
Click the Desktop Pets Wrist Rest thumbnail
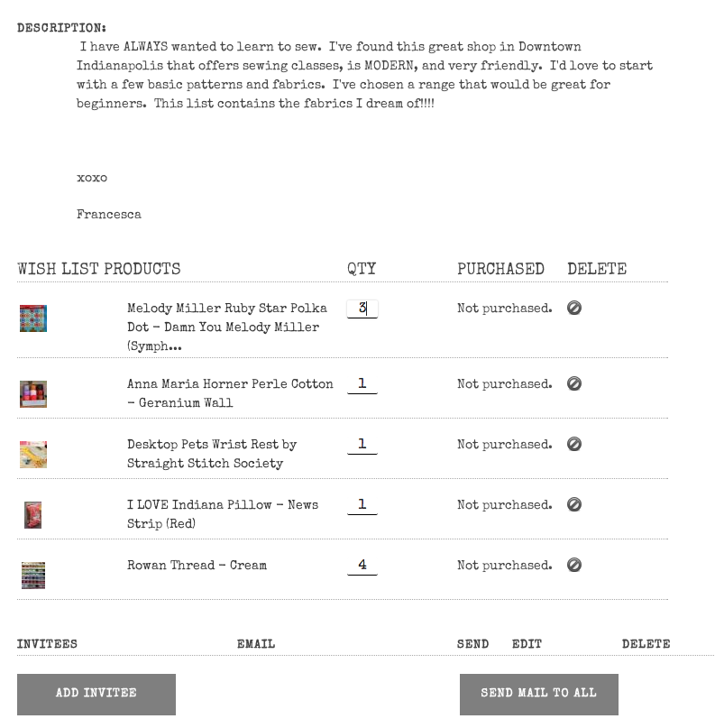(x=33, y=454)
